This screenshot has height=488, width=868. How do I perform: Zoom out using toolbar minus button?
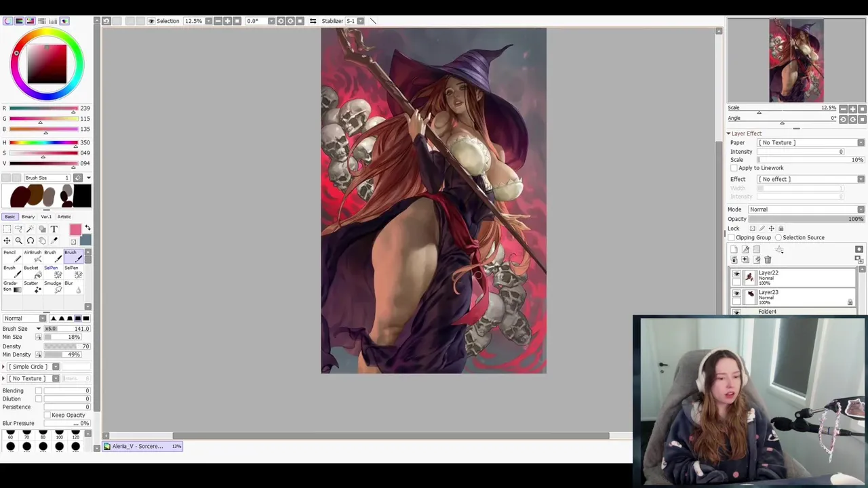pyautogui.click(x=218, y=21)
